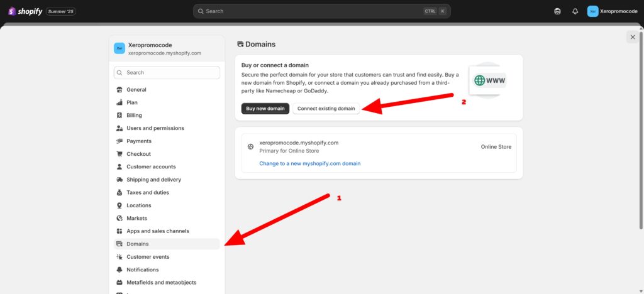
Task: Click the Taxes and duties icon
Action: [119, 193]
